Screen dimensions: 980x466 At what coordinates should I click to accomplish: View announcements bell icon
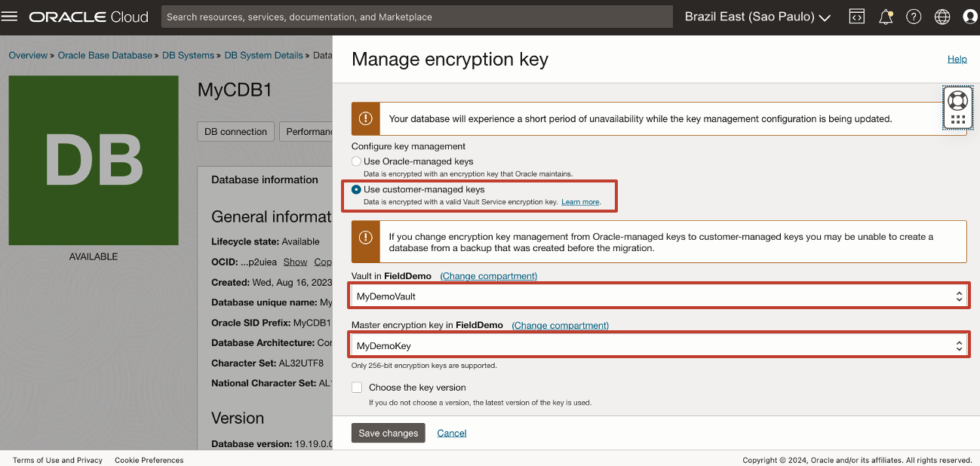point(886,17)
